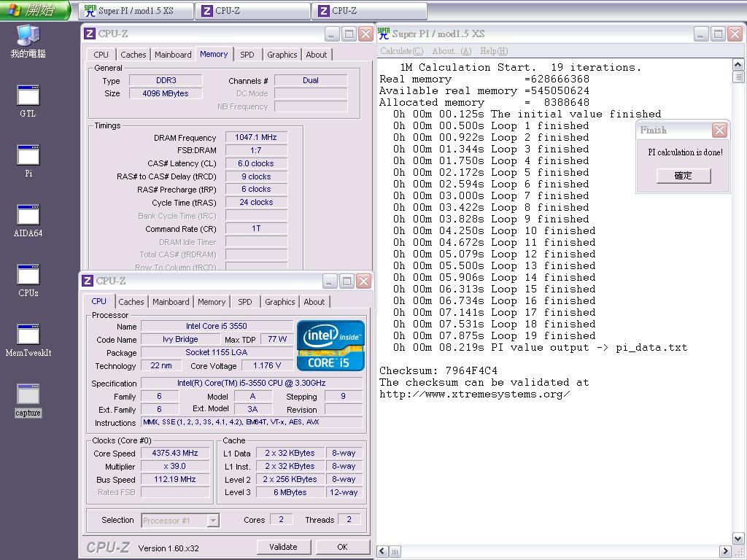Click the Start button on the taskbar
Screen dimensions: 747x560
coord(34,10)
